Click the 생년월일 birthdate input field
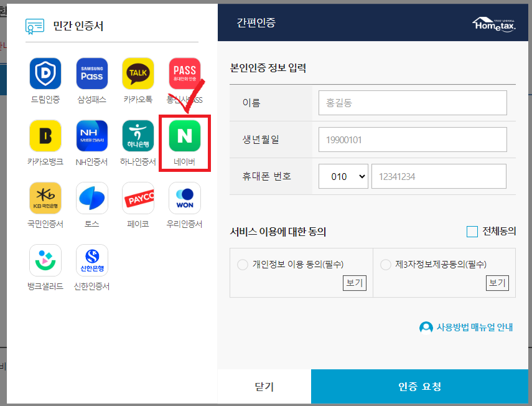Viewport: 532px width, 406px height. point(413,139)
